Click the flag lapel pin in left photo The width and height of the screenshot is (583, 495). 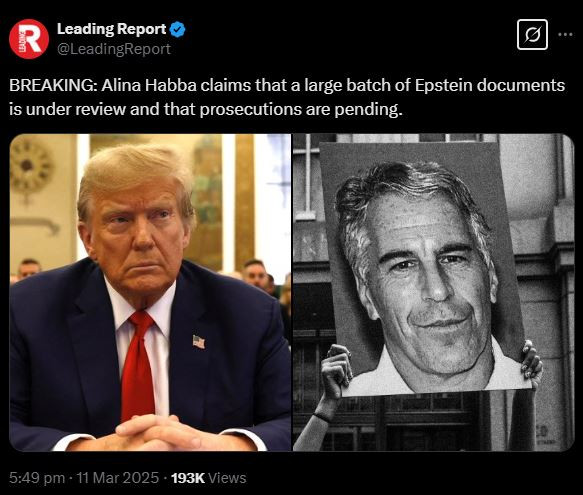(199, 342)
